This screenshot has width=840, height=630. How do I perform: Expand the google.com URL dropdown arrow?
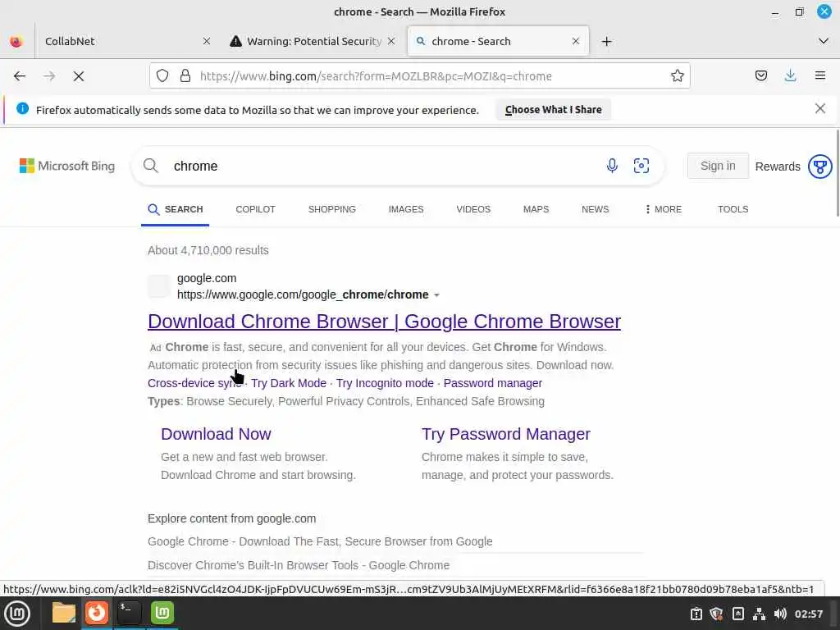[436, 295]
